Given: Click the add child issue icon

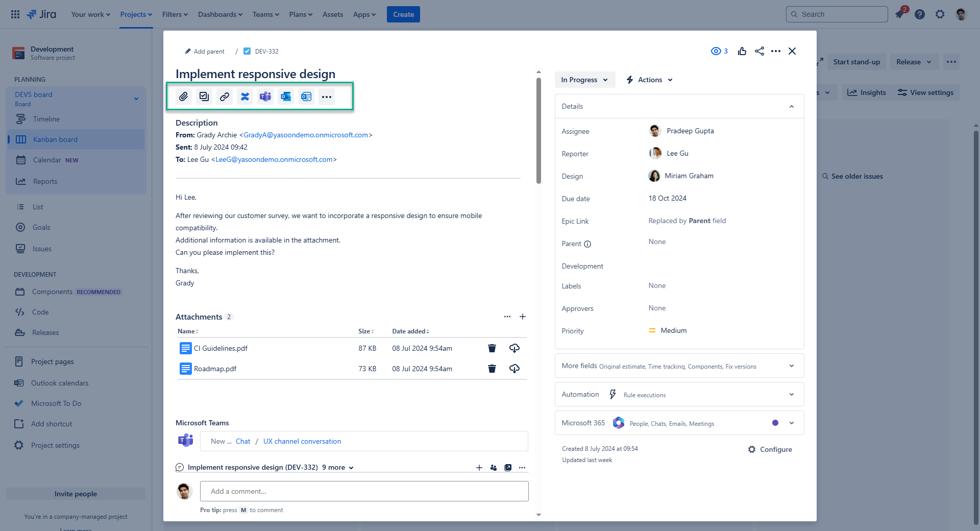Looking at the screenshot, I should pos(204,96).
